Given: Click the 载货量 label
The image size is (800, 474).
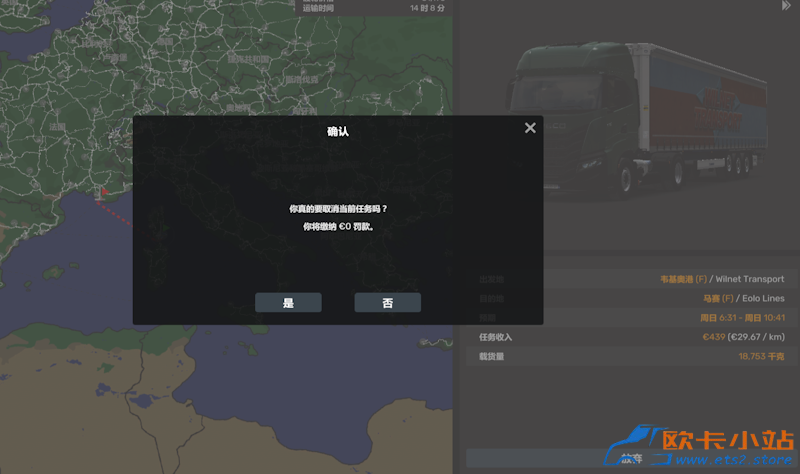Looking at the screenshot, I should click(491, 357).
